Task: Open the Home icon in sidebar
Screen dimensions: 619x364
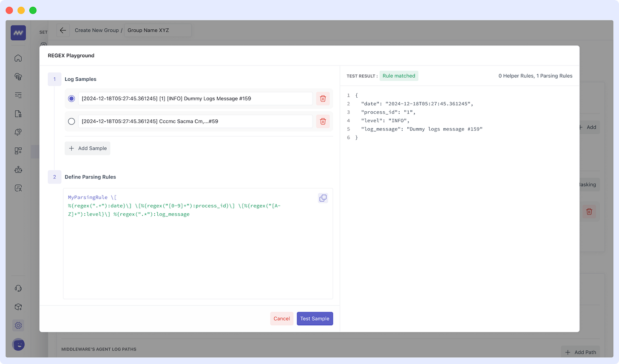Action: 18,58
